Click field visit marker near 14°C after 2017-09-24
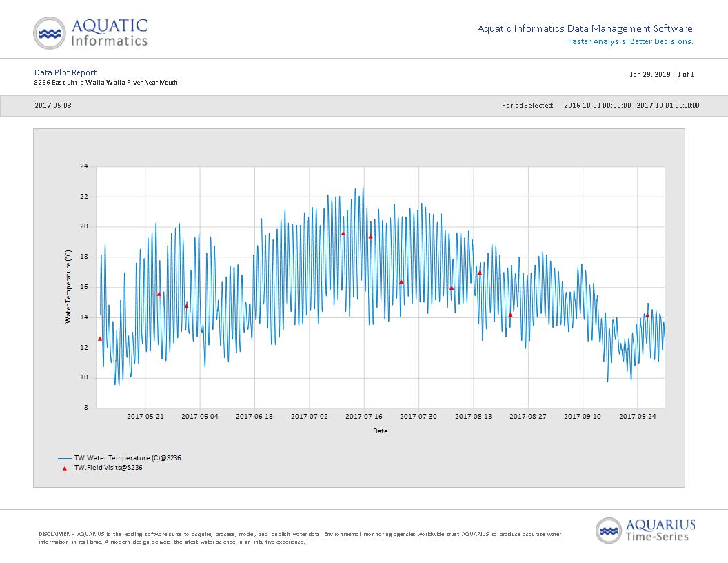This screenshot has width=728, height=563. [x=647, y=315]
